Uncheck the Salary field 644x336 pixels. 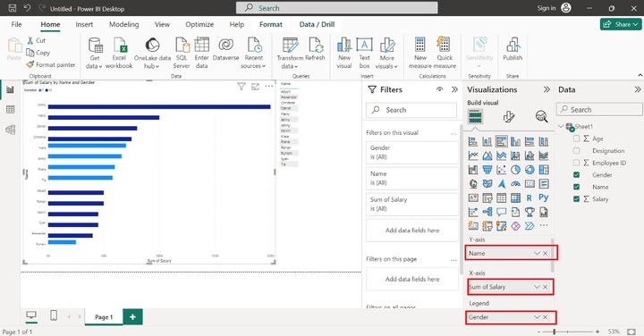(577, 199)
